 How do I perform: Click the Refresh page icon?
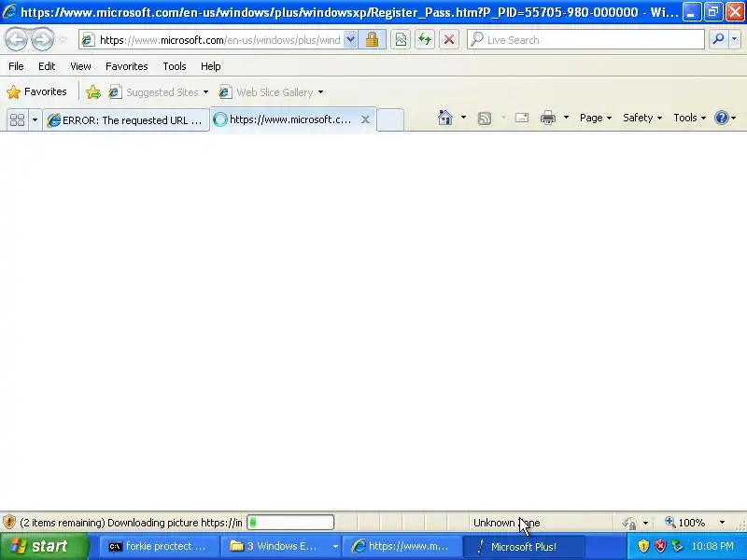425,40
